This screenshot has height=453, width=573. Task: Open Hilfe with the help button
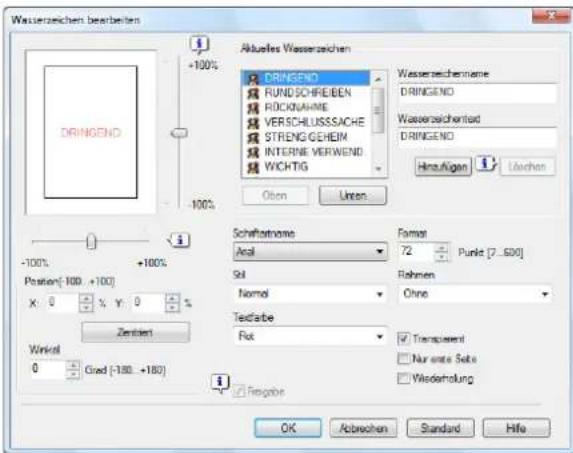coord(516,428)
